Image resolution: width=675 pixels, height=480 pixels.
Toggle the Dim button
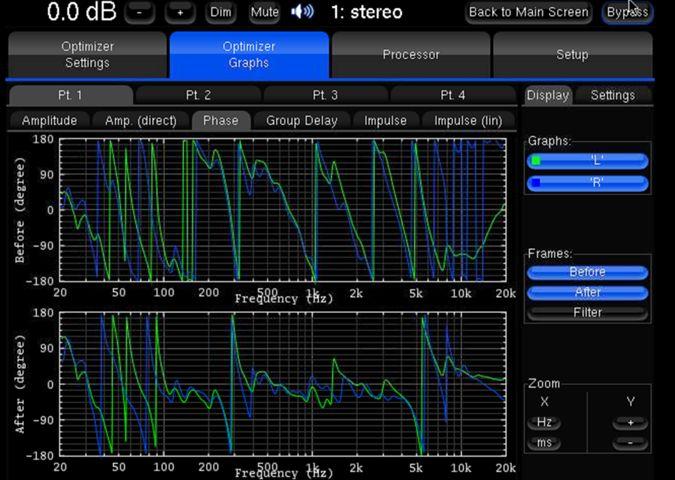coord(221,13)
